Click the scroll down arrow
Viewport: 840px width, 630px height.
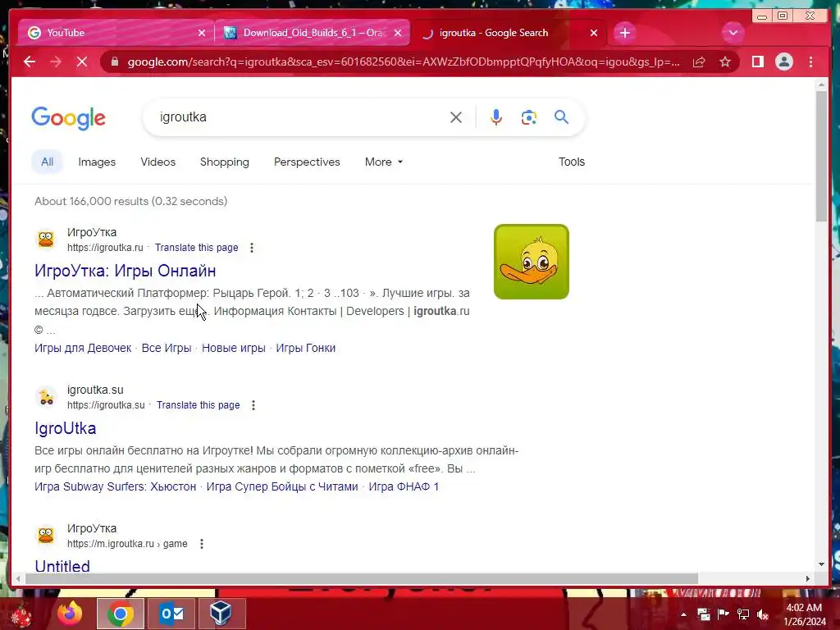821,564
